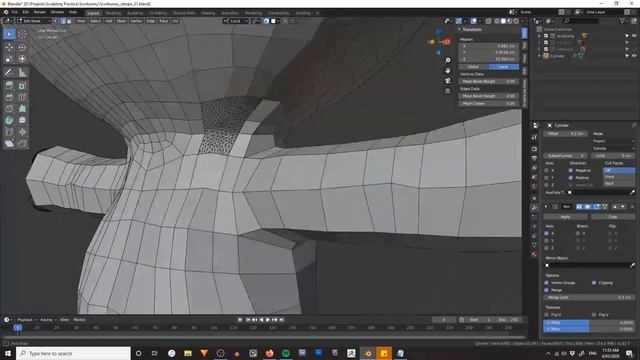640x360 pixels.
Task: Choose the Extrude Region tool
Action: pos(9,86)
